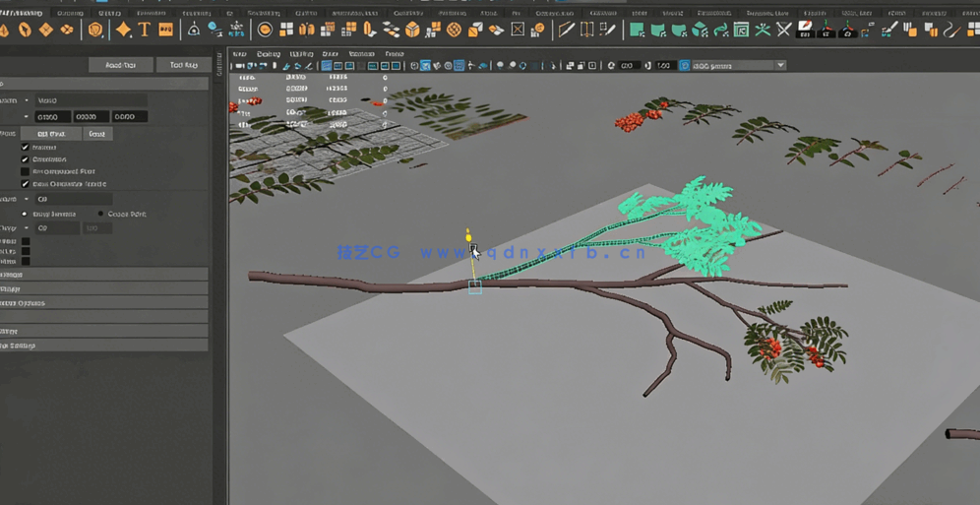
Task: Toggle the blue color management icon
Action: (x=685, y=66)
